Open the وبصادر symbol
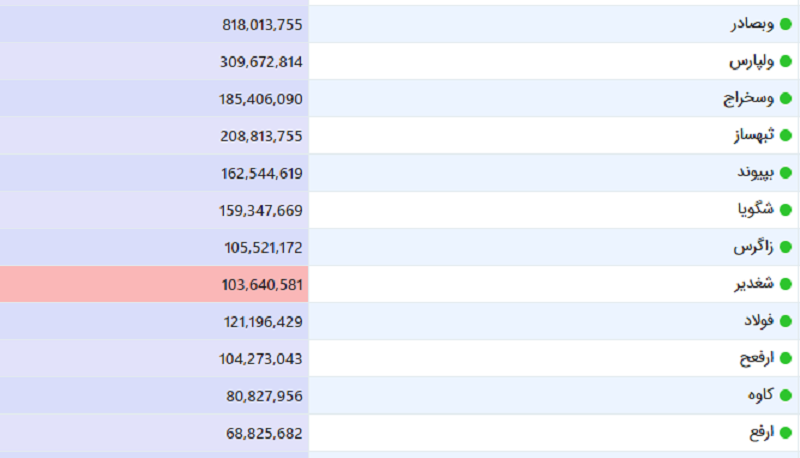The width and height of the screenshot is (800, 458). [752, 24]
